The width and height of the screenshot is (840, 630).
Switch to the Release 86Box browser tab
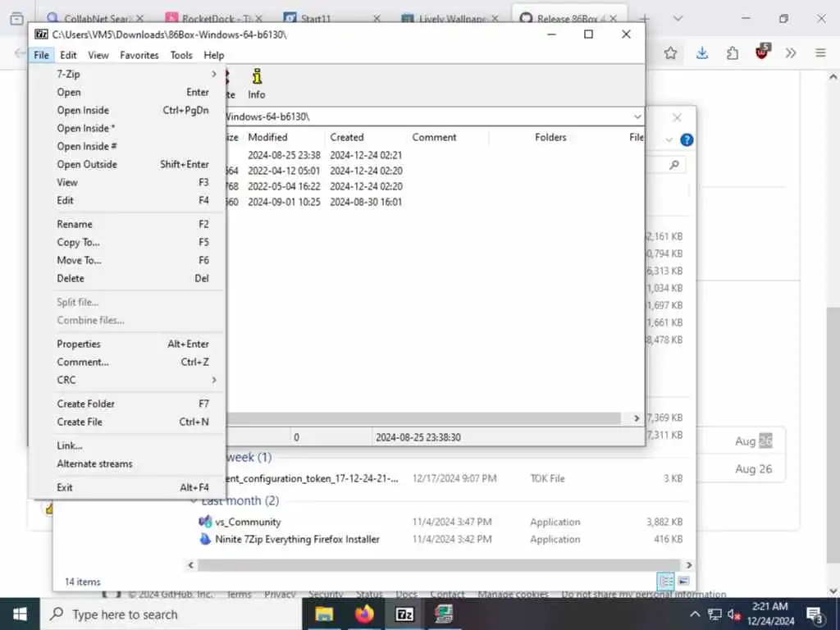pos(568,19)
